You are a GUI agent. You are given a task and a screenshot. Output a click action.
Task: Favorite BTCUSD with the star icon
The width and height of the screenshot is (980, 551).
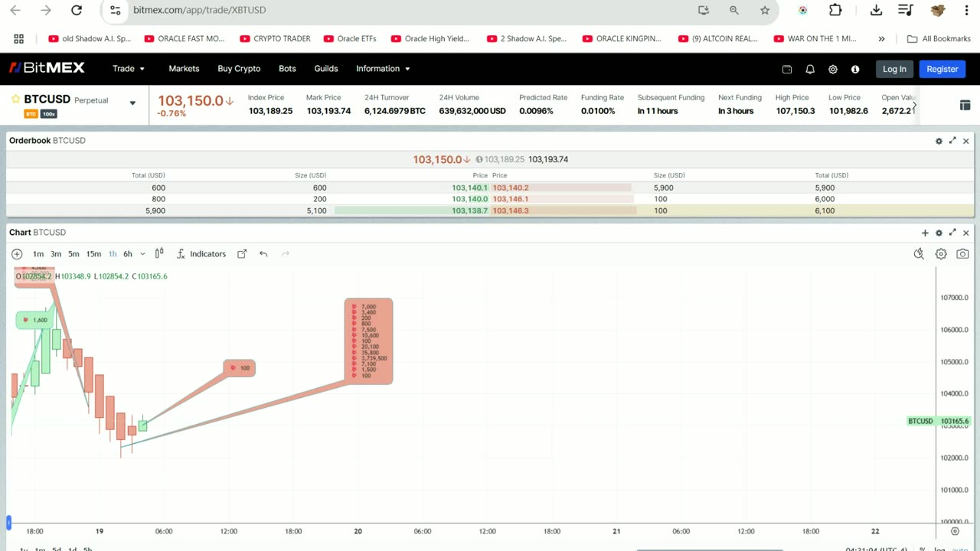point(15,99)
